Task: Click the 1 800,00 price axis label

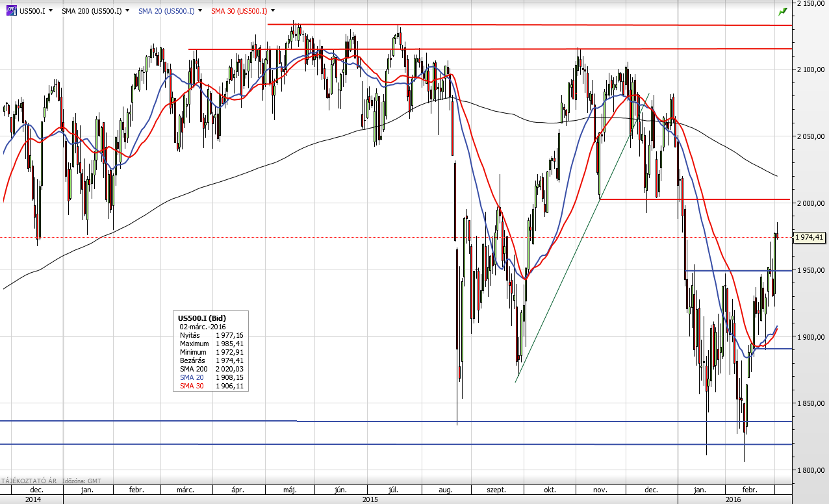Action: coord(811,471)
